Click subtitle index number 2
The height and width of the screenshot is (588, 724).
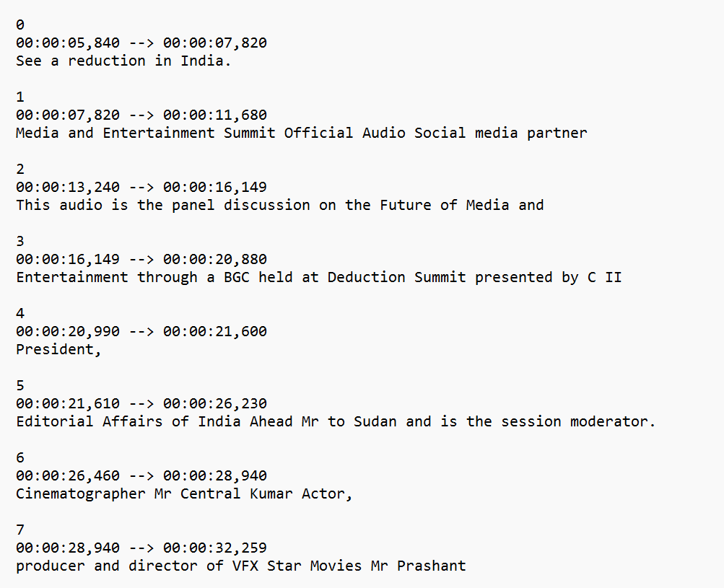pos(20,169)
